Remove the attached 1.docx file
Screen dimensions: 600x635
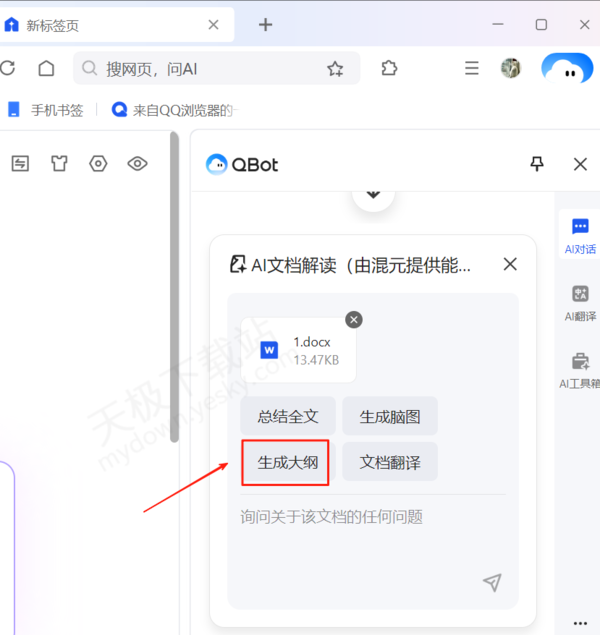pyautogui.click(x=354, y=319)
